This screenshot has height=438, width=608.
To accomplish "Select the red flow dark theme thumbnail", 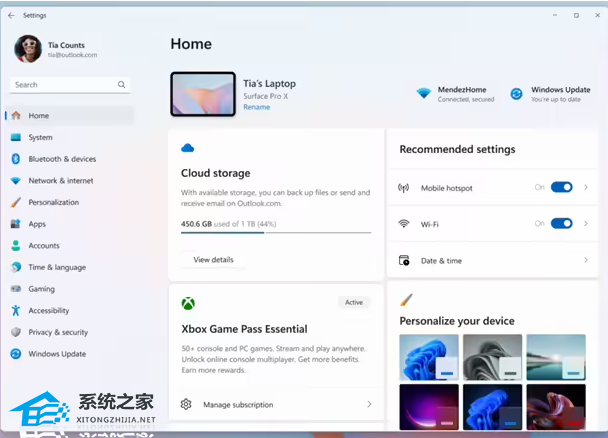I will click(556, 407).
